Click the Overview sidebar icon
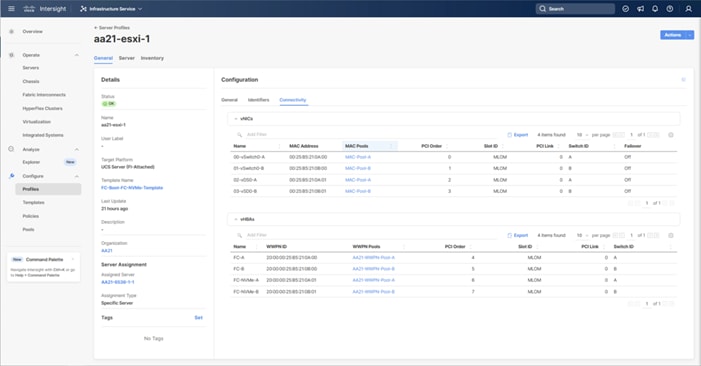701x366 pixels. click(x=12, y=32)
